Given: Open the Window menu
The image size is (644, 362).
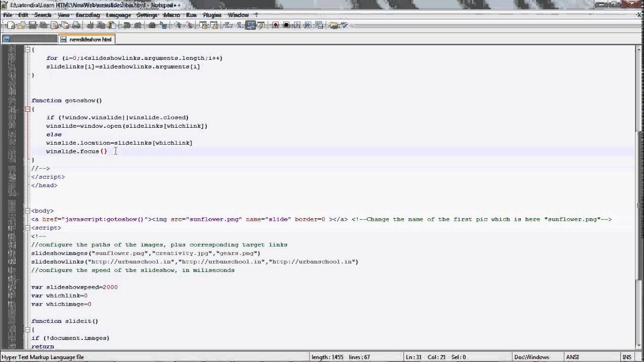Looking at the screenshot, I should click(238, 15).
